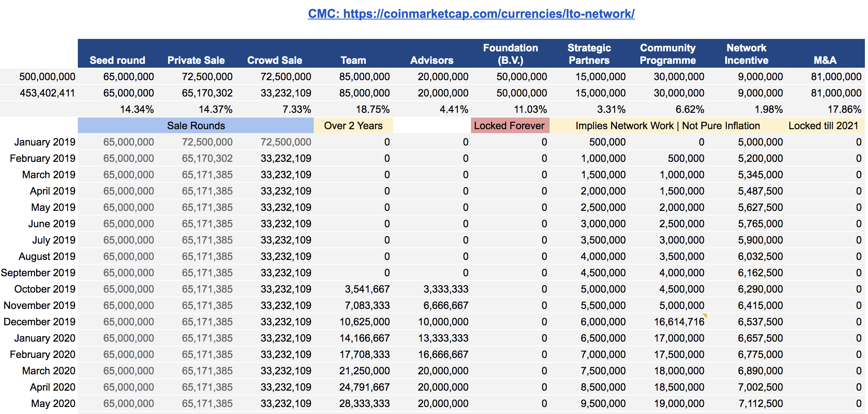This screenshot has width=868, height=414.
Task: Click Strategic Partners value 500,000 in January 2019
Action: pyautogui.click(x=607, y=142)
